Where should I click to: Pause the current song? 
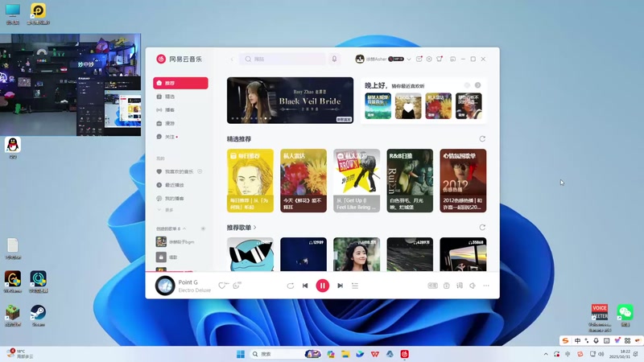pyautogui.click(x=323, y=286)
